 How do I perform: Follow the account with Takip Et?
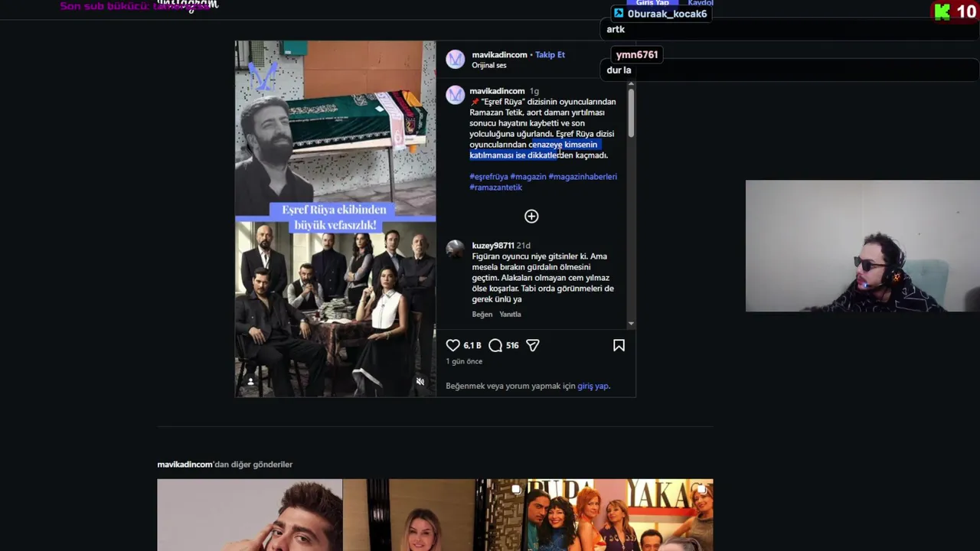pyautogui.click(x=550, y=54)
